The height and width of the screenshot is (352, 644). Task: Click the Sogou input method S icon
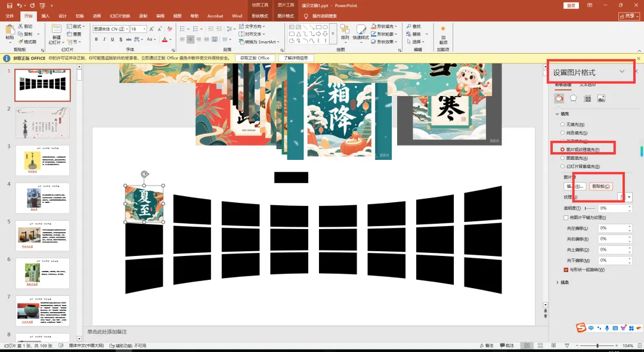click(581, 328)
